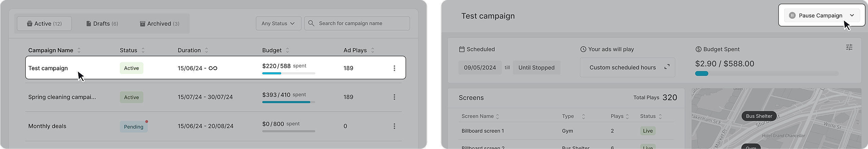Open the 09/05/2024 start date field

[480, 68]
